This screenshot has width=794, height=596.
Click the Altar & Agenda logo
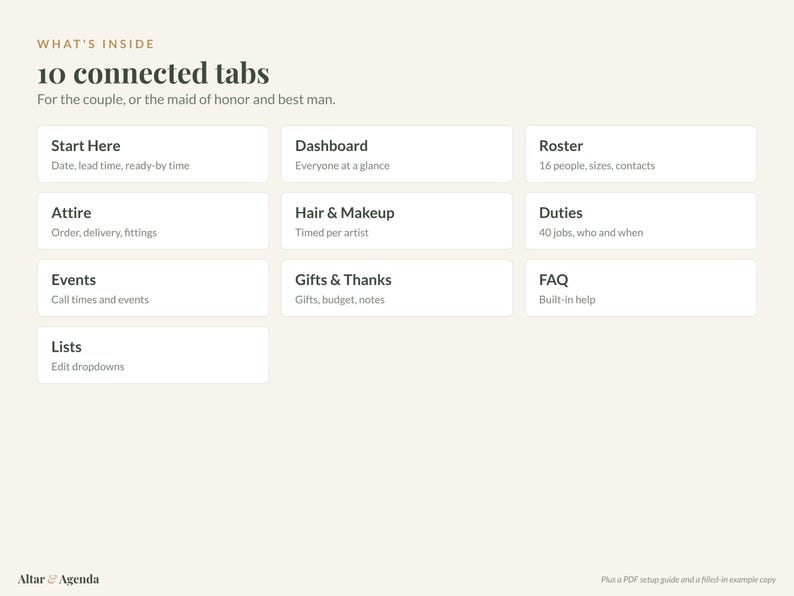coord(58,579)
